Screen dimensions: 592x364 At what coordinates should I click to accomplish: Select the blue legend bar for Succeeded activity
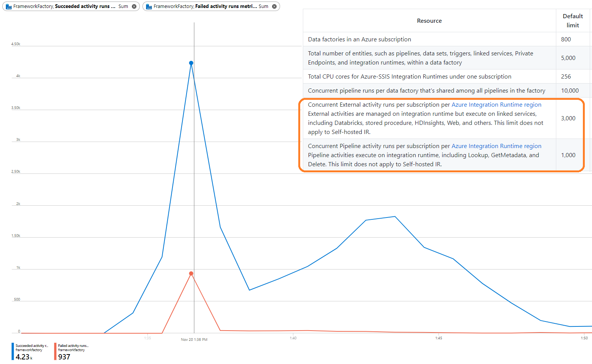coord(13,351)
